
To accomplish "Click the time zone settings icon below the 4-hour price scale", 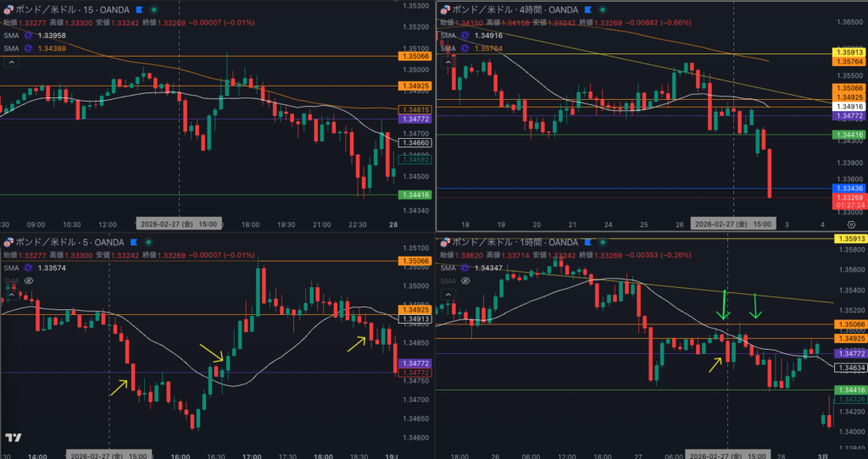I will pos(850,224).
